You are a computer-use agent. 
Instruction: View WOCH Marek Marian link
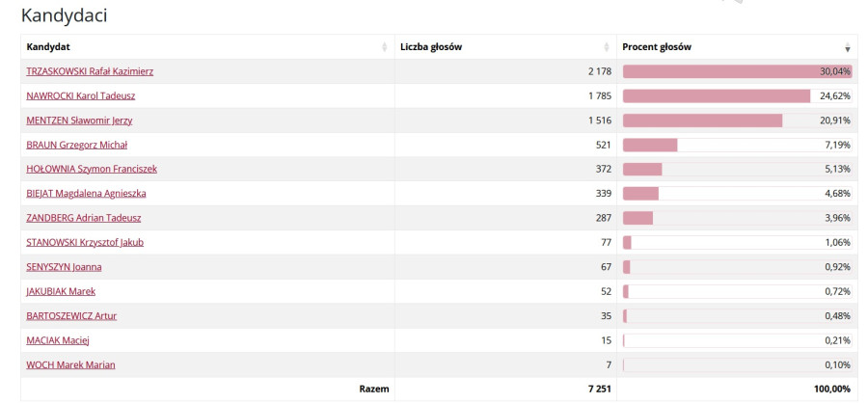tap(68, 364)
